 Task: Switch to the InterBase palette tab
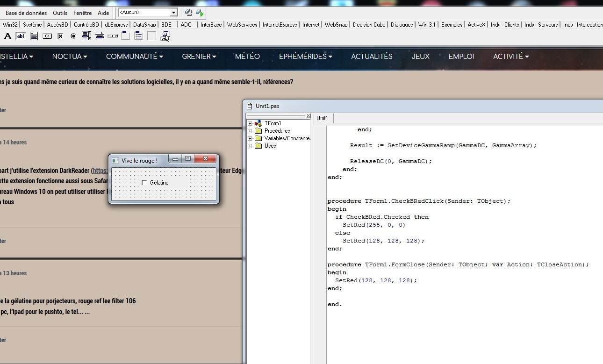pos(211,25)
